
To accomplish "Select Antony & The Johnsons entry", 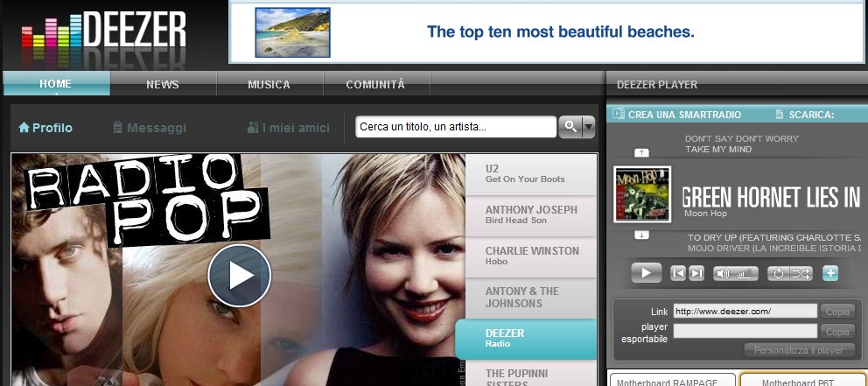I will pyautogui.click(x=531, y=298).
